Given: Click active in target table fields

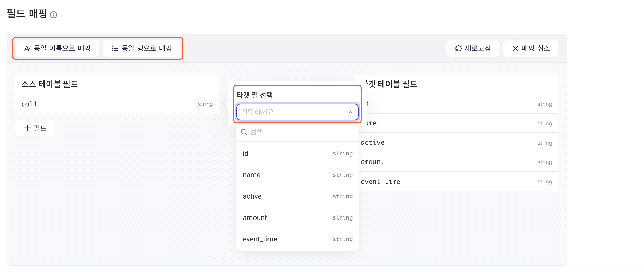Looking at the screenshot, I should click(x=459, y=143).
